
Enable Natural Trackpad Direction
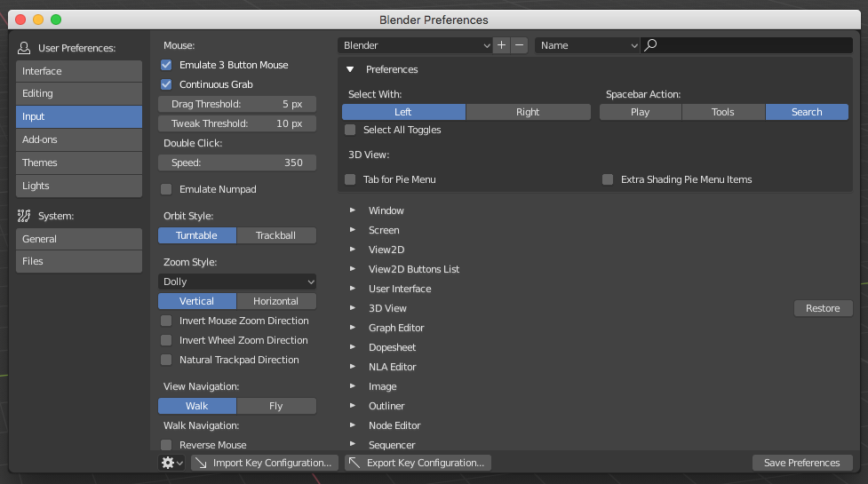coord(166,360)
